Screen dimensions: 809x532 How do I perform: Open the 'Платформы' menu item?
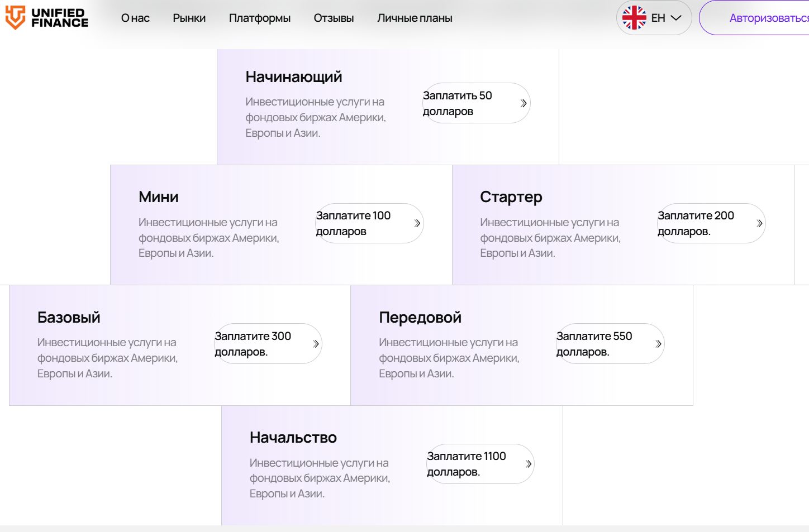[259, 17]
